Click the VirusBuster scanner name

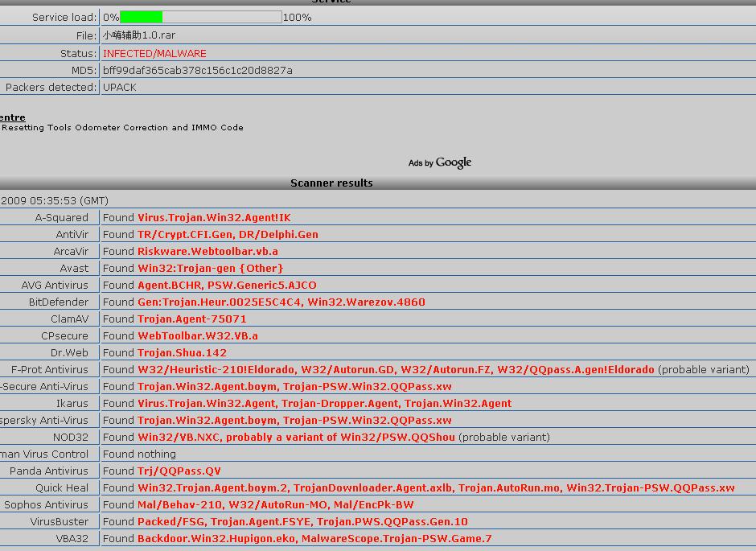(60, 521)
